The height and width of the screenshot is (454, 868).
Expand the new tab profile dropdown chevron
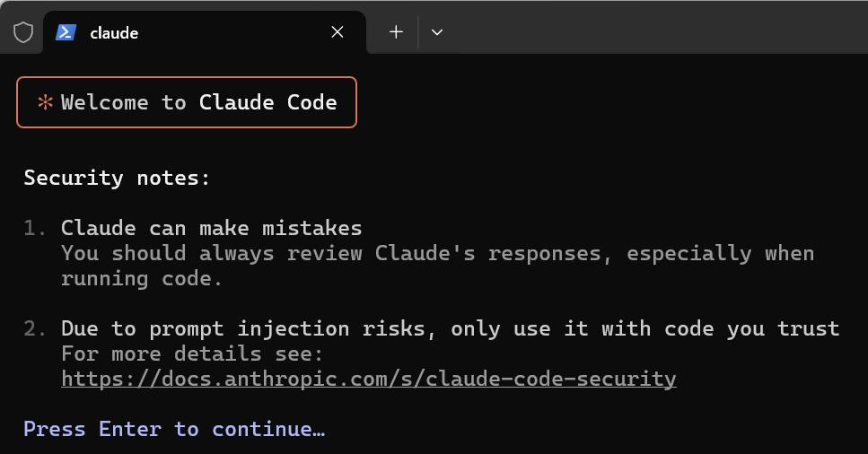pos(437,32)
